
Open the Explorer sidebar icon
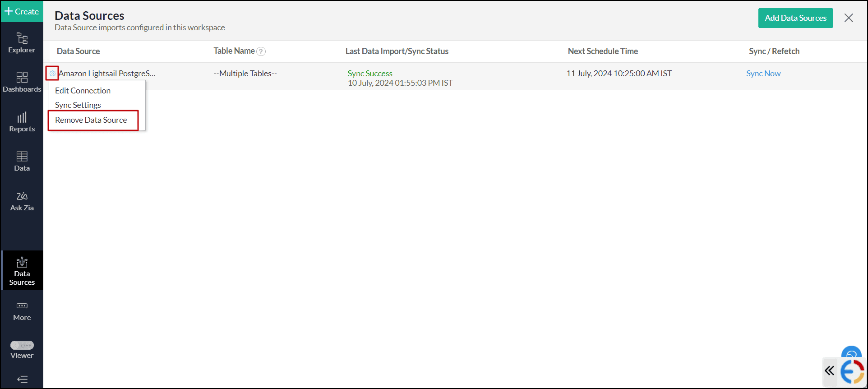[22, 43]
